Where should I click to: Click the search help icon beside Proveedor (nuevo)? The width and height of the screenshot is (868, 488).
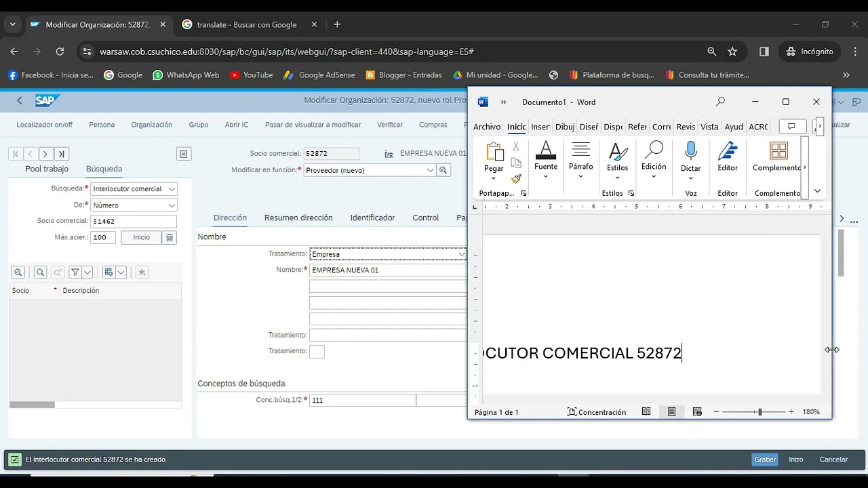(443, 170)
